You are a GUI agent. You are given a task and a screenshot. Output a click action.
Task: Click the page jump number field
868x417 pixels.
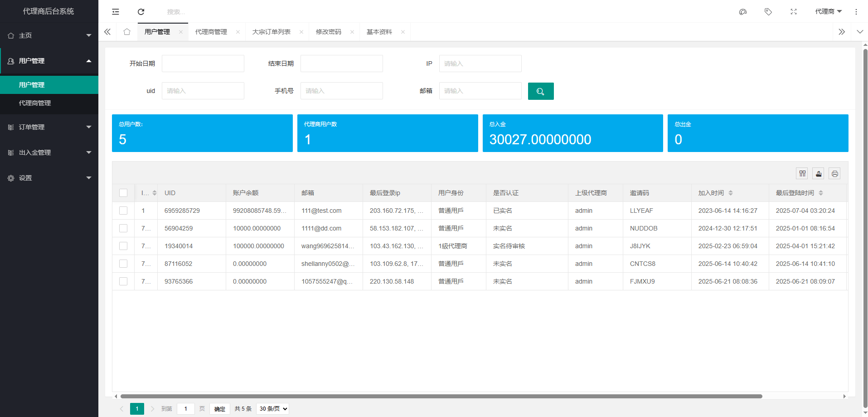click(186, 409)
